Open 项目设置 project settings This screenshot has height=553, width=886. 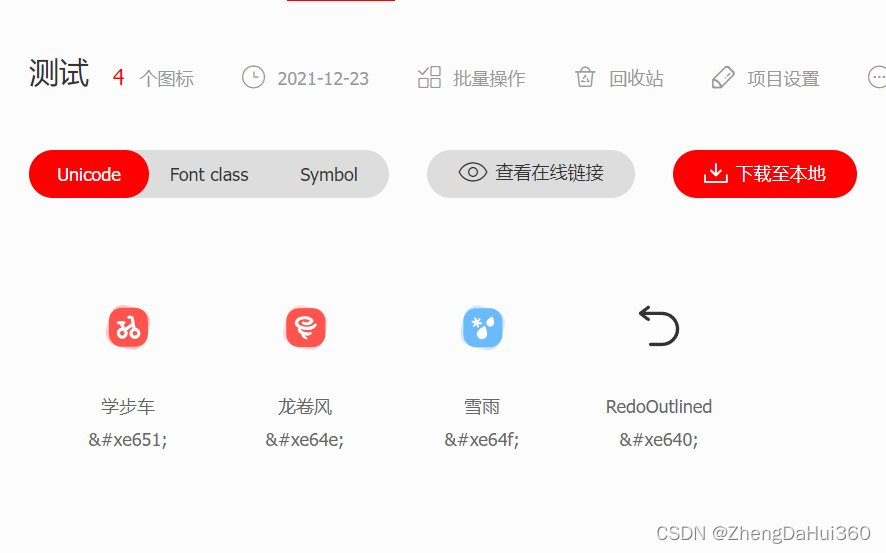click(783, 79)
